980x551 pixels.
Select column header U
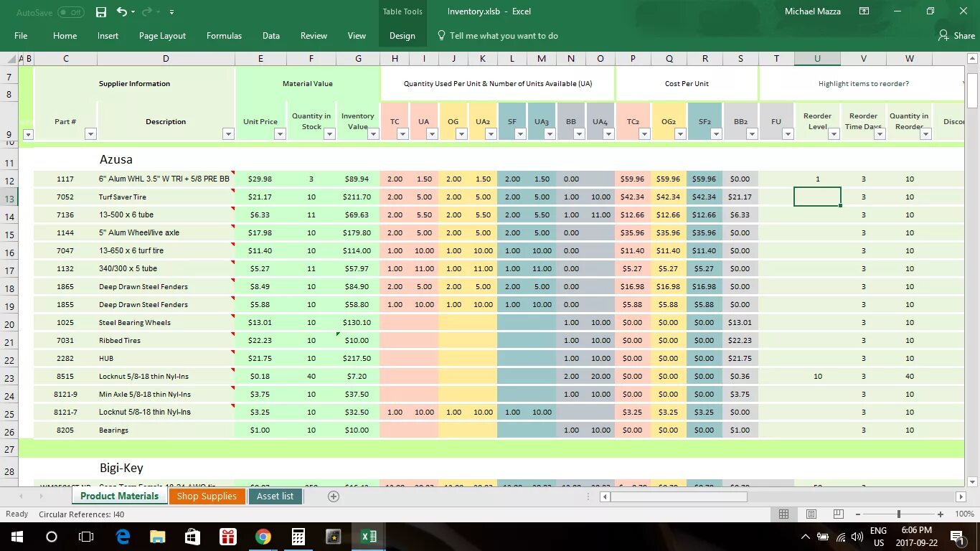(817, 59)
